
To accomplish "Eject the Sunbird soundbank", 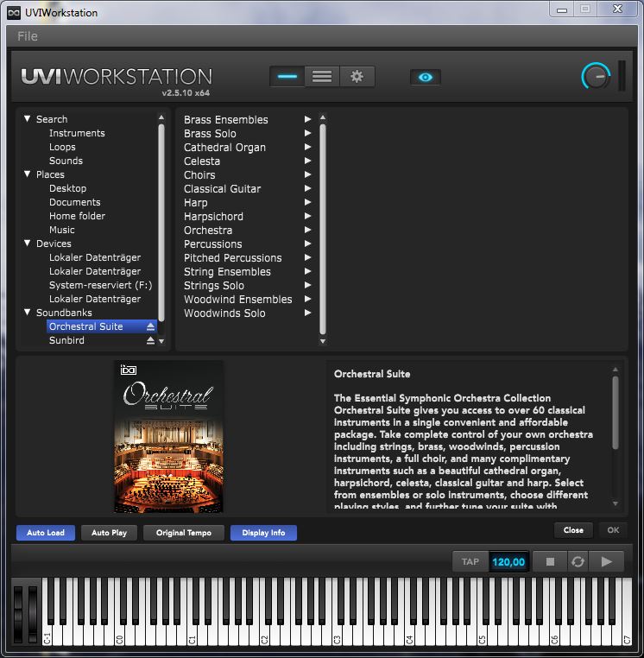I will pos(150,340).
